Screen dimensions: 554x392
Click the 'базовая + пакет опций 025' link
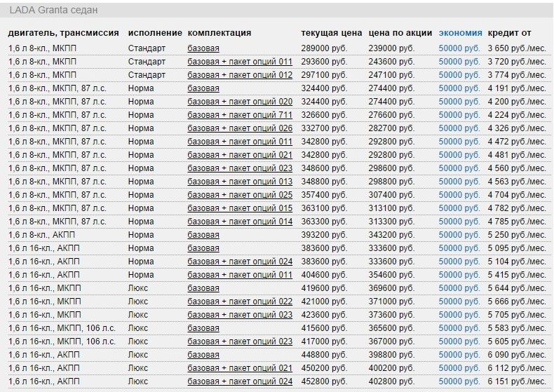[x=240, y=195]
